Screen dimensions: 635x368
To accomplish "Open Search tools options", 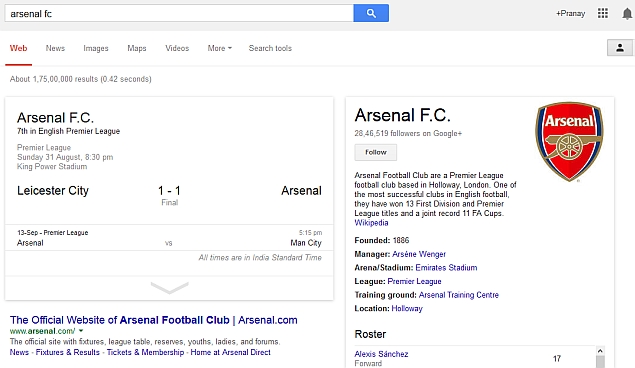I will click(270, 48).
